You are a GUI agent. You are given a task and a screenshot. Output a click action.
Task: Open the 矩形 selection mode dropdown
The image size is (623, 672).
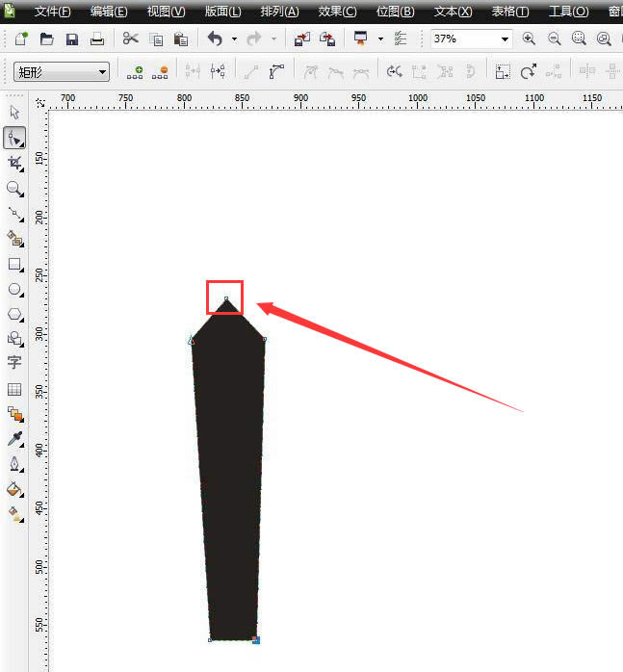[62, 71]
